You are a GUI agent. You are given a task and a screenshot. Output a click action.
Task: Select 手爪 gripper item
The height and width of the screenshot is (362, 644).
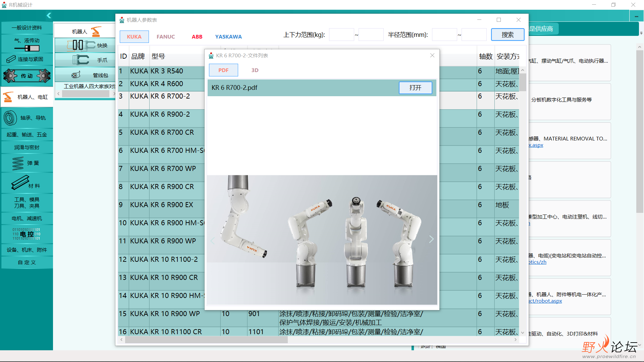(85, 60)
